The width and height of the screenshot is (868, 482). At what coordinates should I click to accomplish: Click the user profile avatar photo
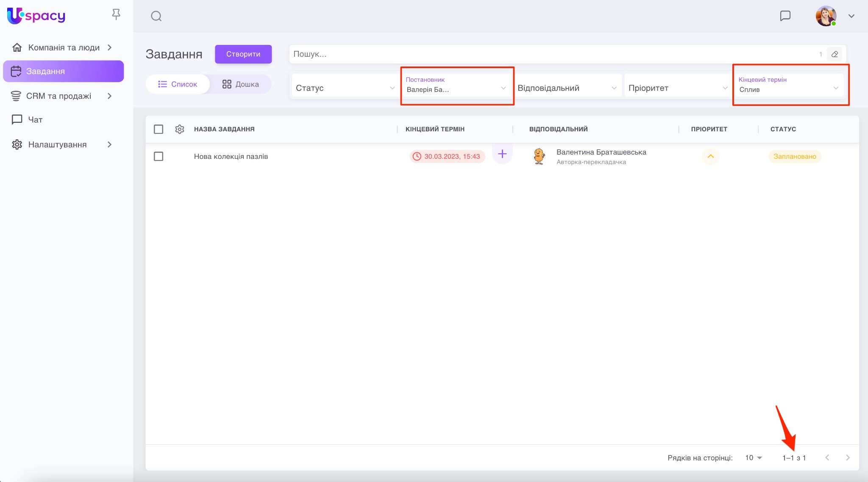coord(826,16)
